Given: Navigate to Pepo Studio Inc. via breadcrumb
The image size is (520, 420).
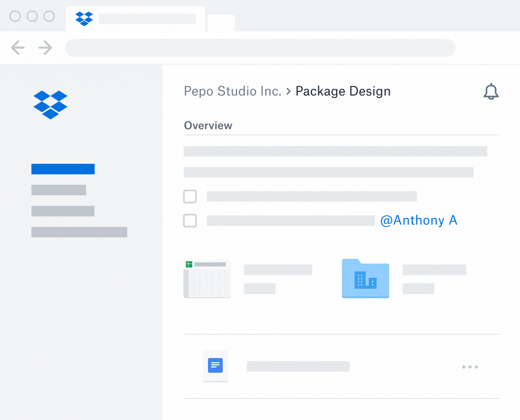Looking at the screenshot, I should pos(233,91).
